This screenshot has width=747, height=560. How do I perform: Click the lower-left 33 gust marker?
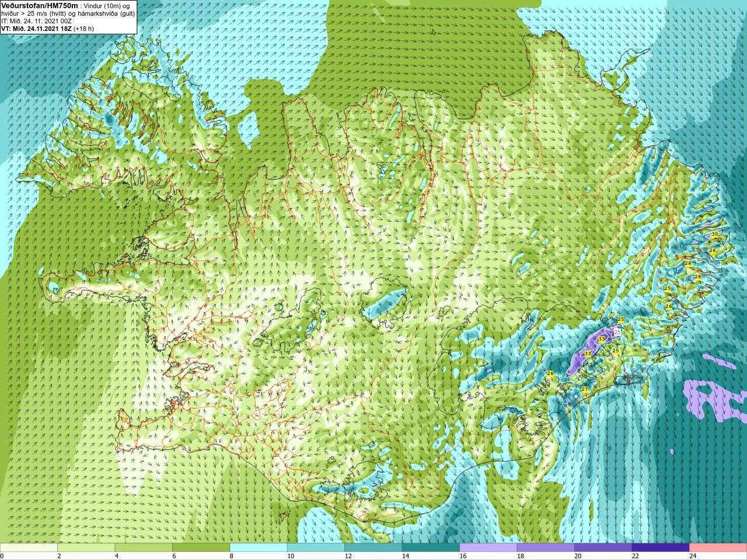pyautogui.click(x=588, y=353)
